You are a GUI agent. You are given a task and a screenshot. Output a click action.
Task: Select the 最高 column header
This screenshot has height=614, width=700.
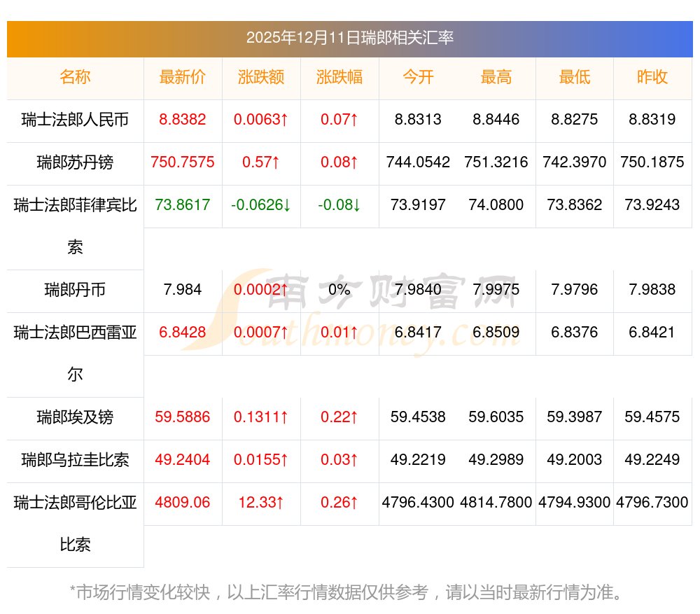(496, 77)
